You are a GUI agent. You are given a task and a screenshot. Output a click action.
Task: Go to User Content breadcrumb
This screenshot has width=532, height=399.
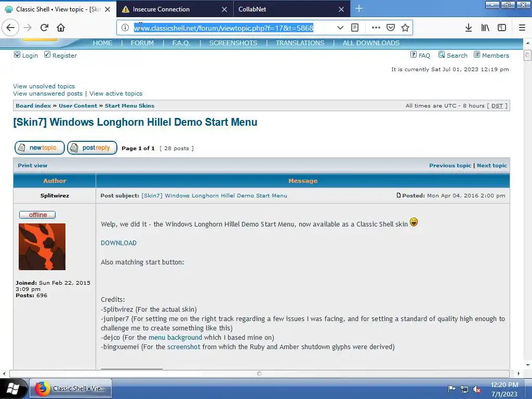(78, 105)
